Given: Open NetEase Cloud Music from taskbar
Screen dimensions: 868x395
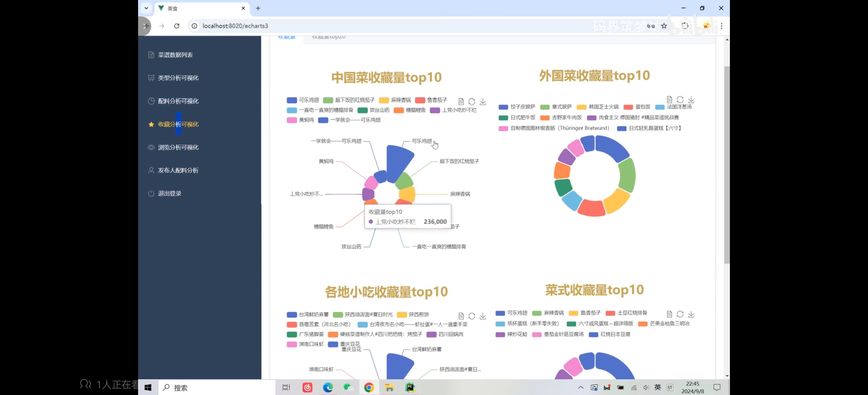Looking at the screenshot, I should pyautogui.click(x=307, y=387).
